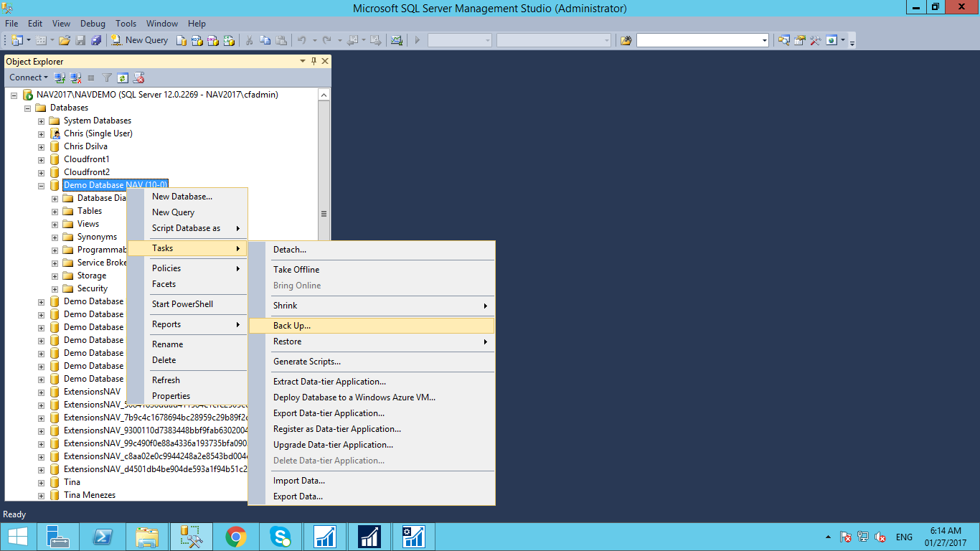Open the Debug menu

coord(93,24)
